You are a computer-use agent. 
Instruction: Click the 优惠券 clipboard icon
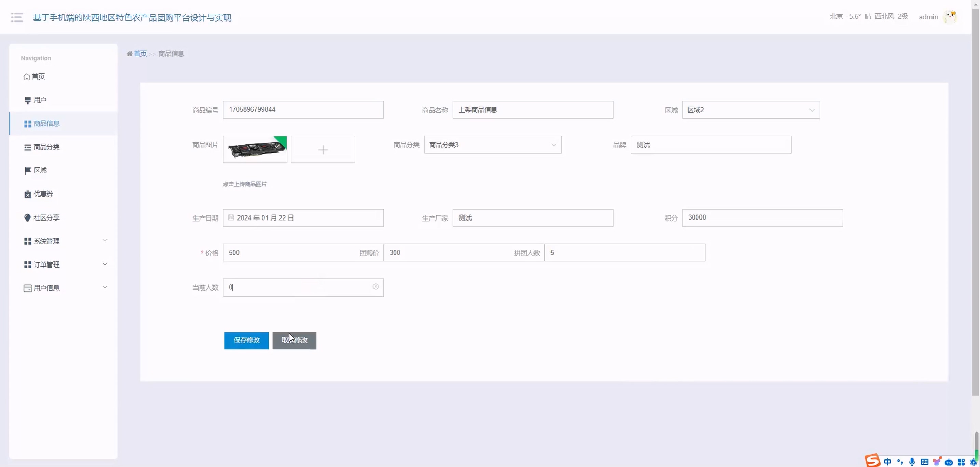[x=27, y=194]
